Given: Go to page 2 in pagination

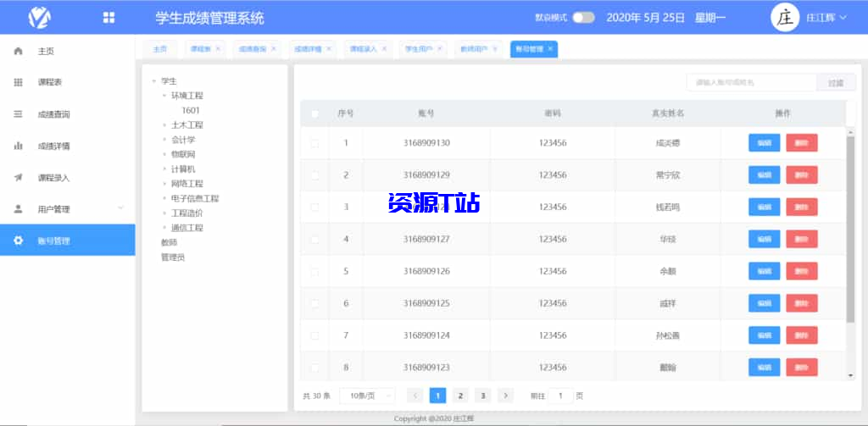Looking at the screenshot, I should (x=460, y=396).
